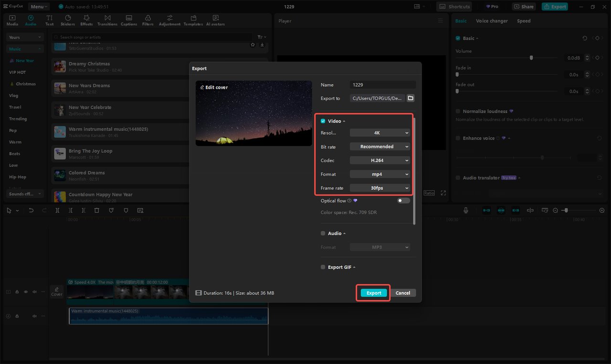Lock the video track with padlock icon
The height and width of the screenshot is (364, 611).
pyautogui.click(x=17, y=292)
